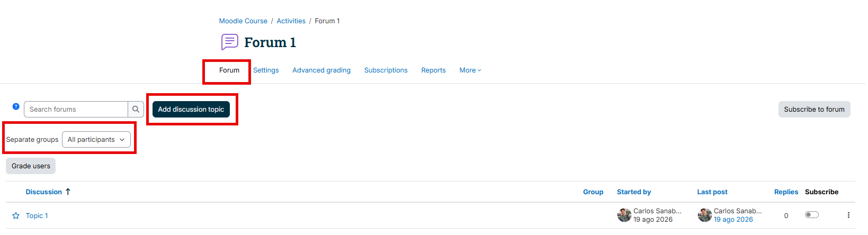Image resolution: width=868 pixels, height=235 pixels.
Task: Expand the More menu
Action: coord(470,70)
